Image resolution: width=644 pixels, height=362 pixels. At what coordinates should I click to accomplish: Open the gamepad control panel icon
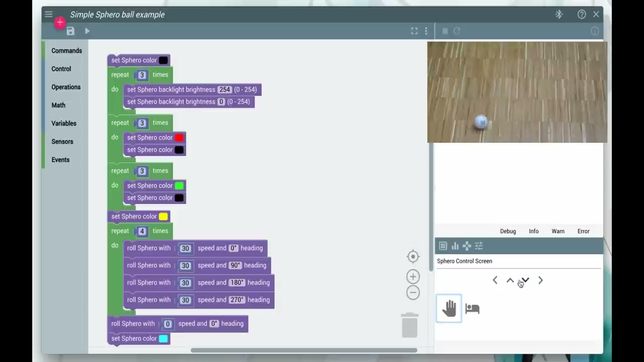tap(467, 246)
